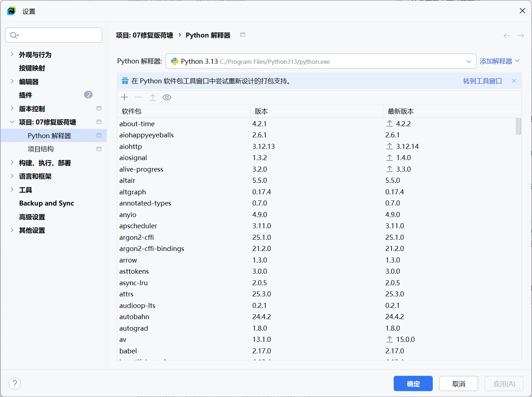Image resolution: width=532 pixels, height=397 pixels.
Task: Click the gift icon in banner
Action: tap(125, 81)
